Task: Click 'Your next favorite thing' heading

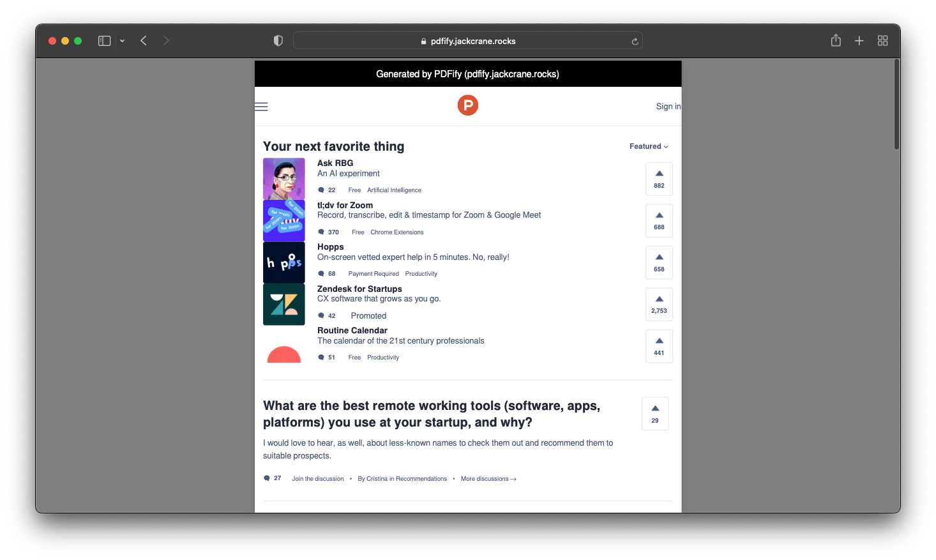Action: (334, 146)
